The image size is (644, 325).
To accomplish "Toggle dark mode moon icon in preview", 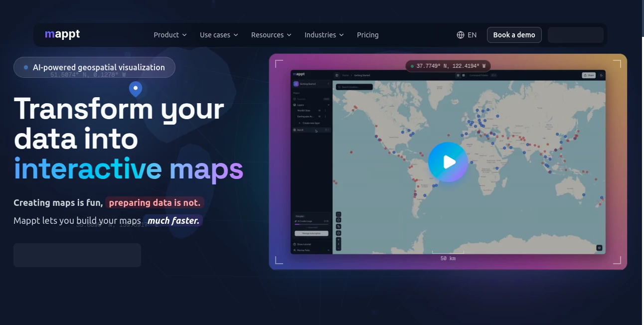I will [601, 75].
